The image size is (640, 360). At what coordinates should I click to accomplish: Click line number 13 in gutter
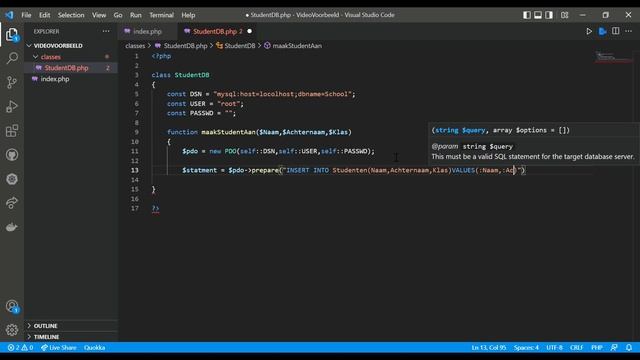[135, 170]
